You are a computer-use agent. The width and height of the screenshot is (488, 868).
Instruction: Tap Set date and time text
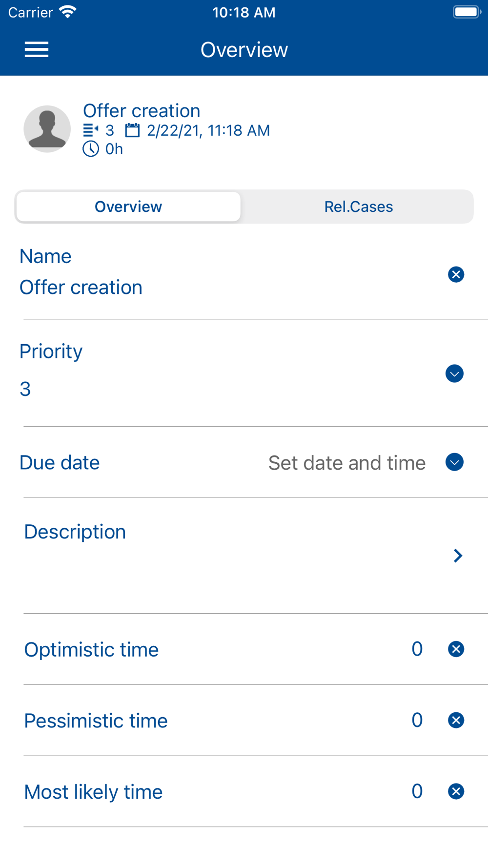tap(347, 463)
